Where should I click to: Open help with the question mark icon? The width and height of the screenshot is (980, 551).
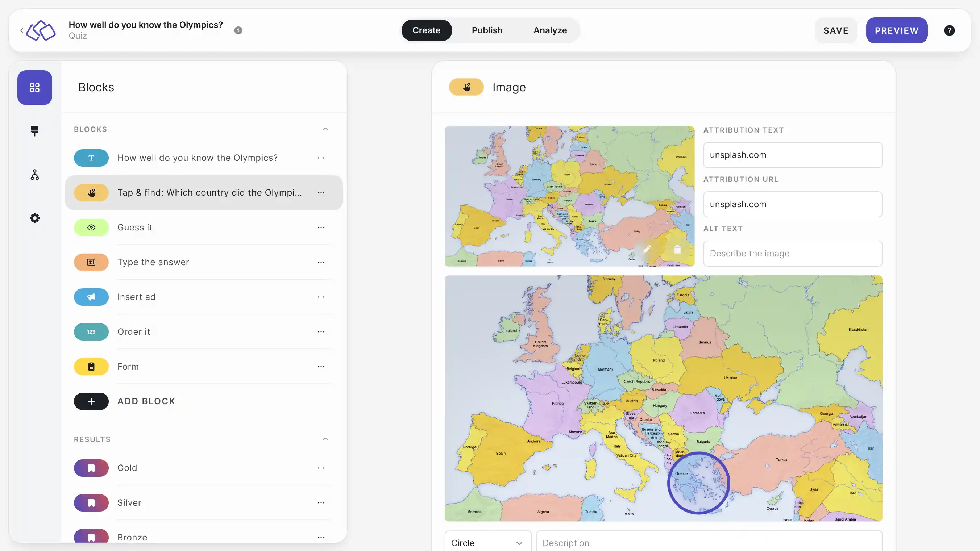coord(949,30)
